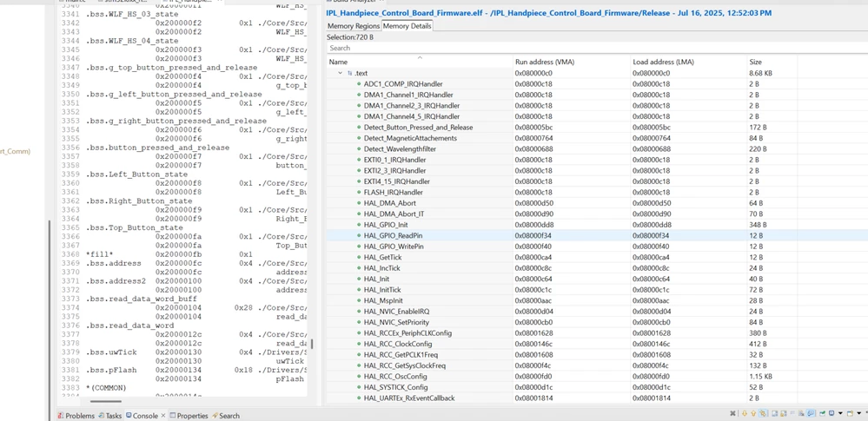Viewport: 868px width, 421px height.
Task: Collapse the .text section tree node
Action: 340,73
